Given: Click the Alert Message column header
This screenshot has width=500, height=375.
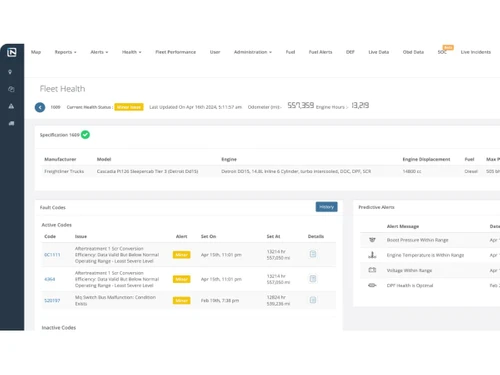Looking at the screenshot, I should pyautogui.click(x=403, y=226).
